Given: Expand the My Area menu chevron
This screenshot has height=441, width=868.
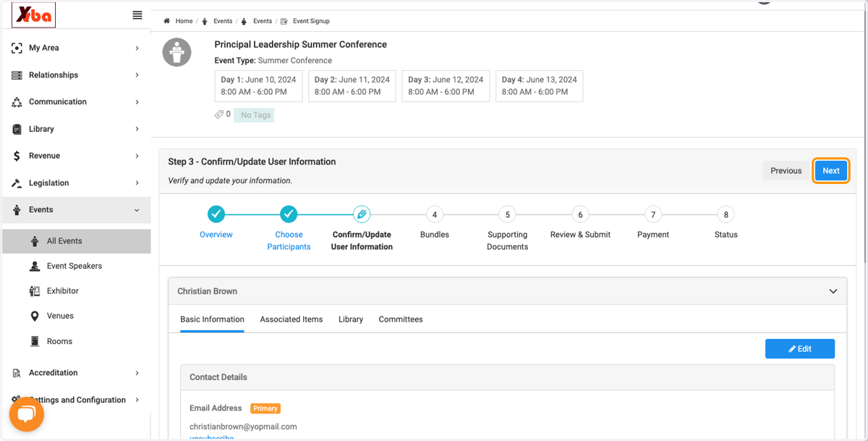Looking at the screenshot, I should pos(137,49).
